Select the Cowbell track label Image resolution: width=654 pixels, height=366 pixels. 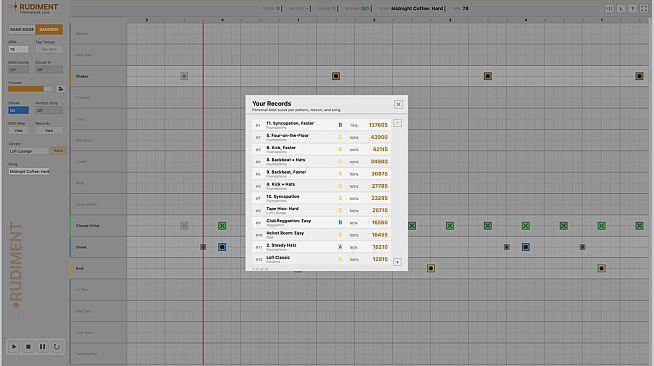[83, 98]
